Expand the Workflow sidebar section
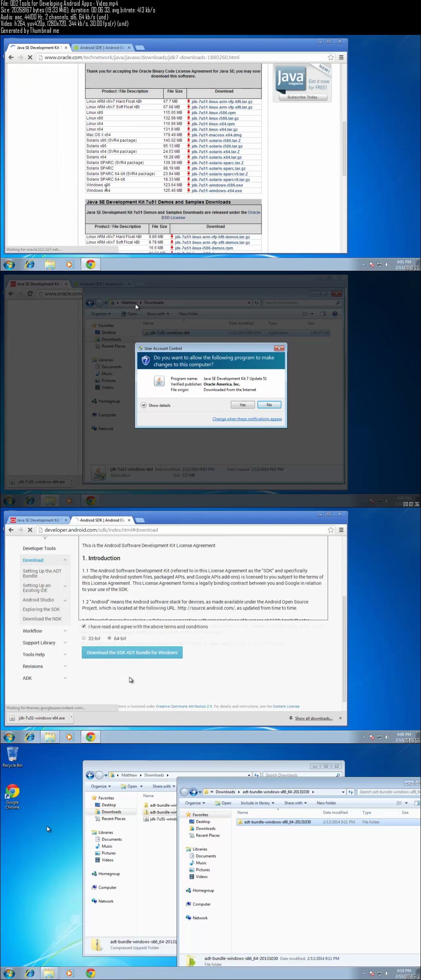This screenshot has width=421, height=980. click(44, 631)
